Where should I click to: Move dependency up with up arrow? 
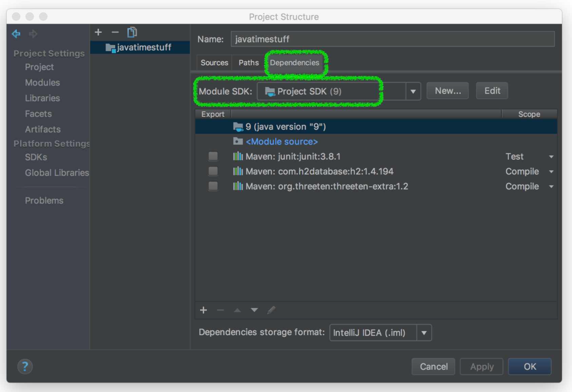point(237,310)
